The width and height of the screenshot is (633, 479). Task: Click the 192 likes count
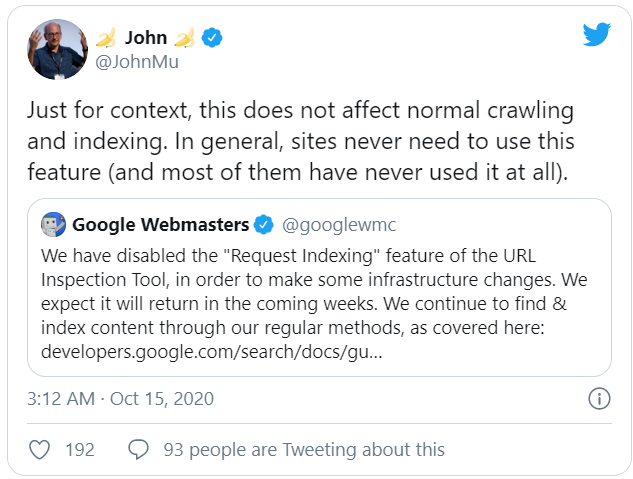pyautogui.click(x=79, y=449)
